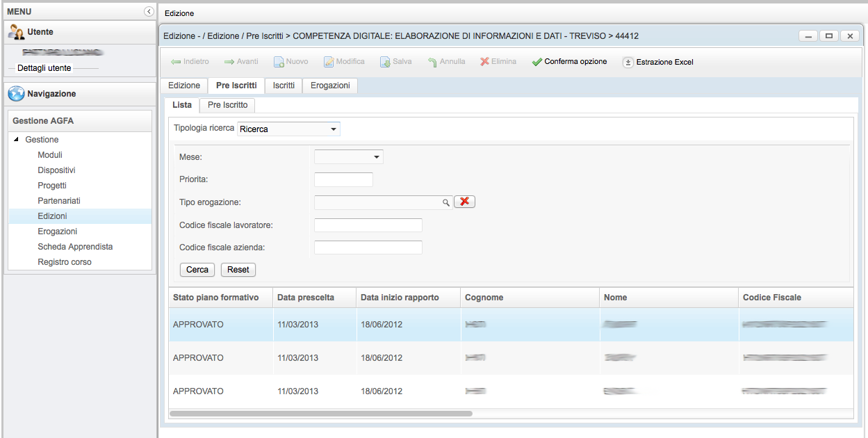868x438 pixels.
Task: Click the red X clear button for Tipo erogazione
Action: click(464, 202)
